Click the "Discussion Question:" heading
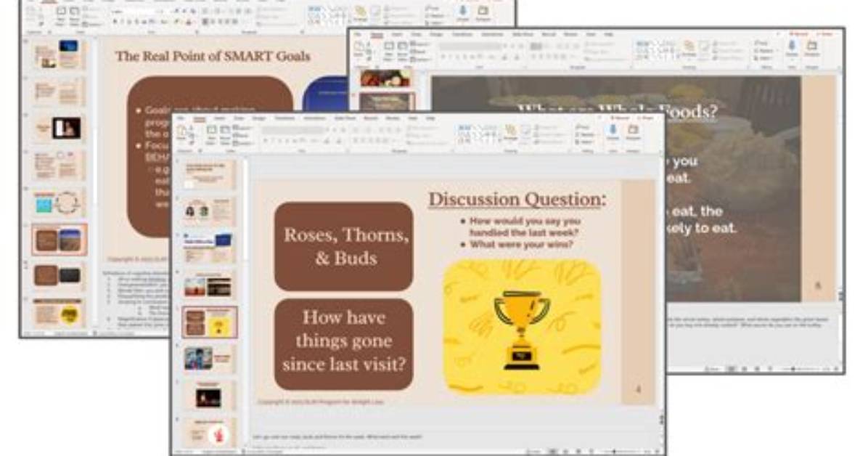Viewport: 868px width, 456px height. (517, 200)
